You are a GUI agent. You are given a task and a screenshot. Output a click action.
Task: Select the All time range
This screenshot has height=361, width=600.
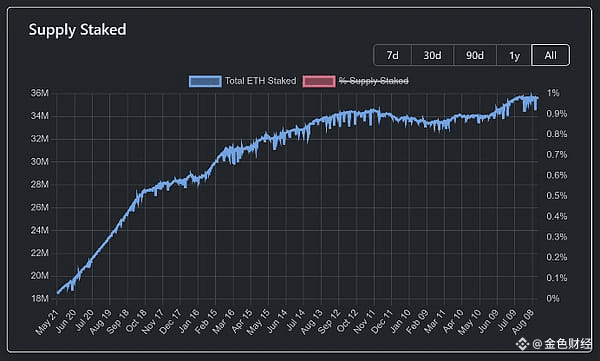(551, 56)
